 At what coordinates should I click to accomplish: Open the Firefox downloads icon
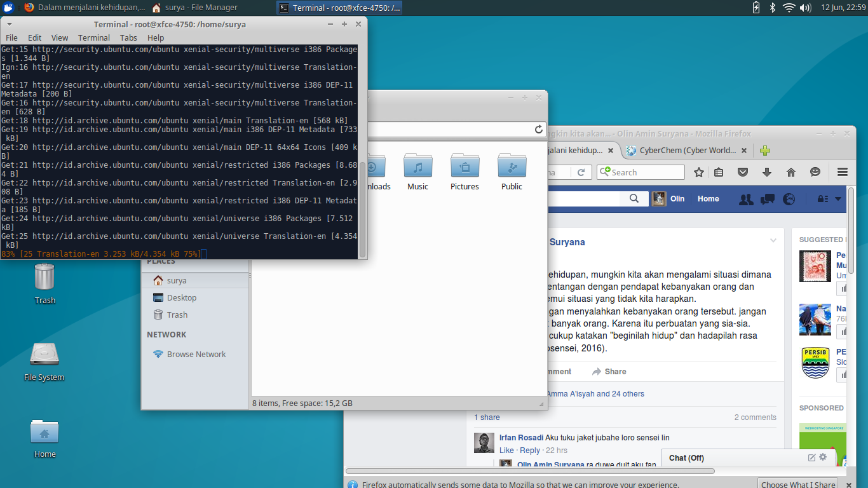tap(766, 172)
